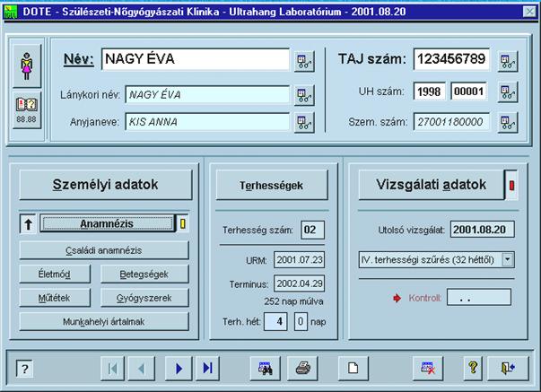Close the DOTE window

(529, 12)
